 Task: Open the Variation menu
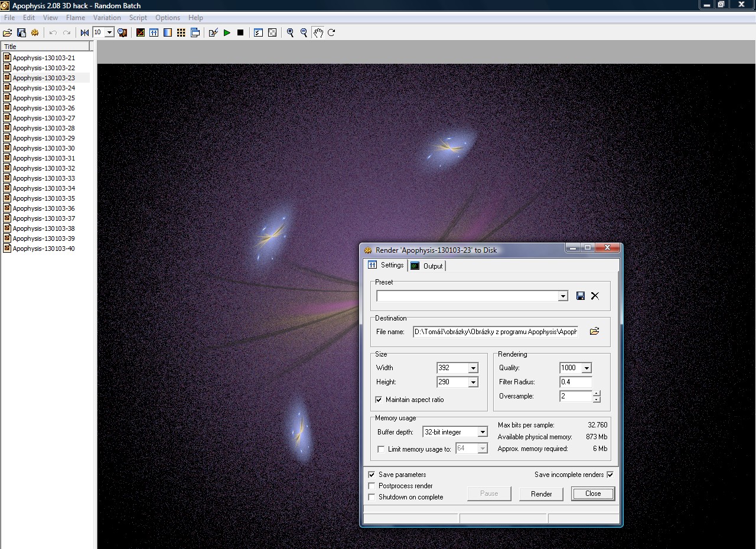click(107, 18)
